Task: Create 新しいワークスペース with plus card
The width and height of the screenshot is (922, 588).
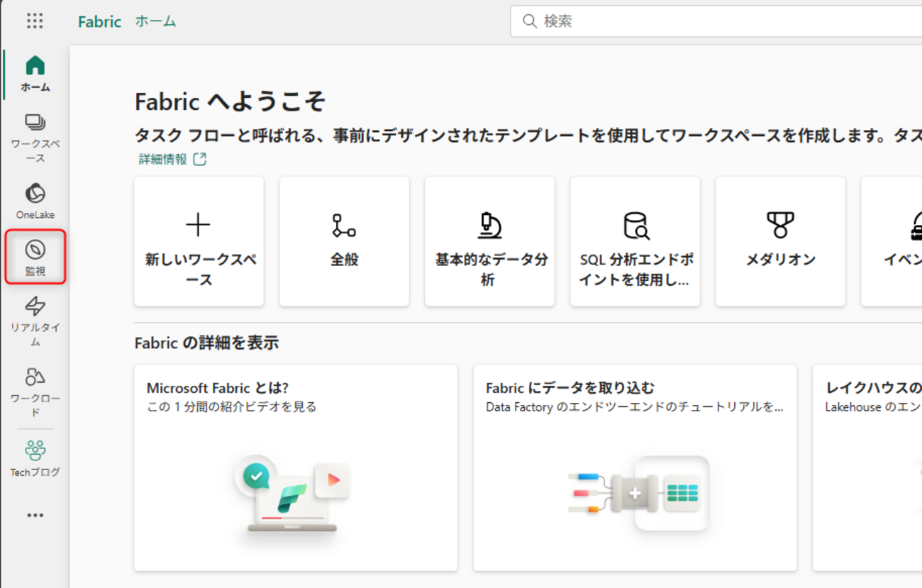Action: tap(199, 242)
